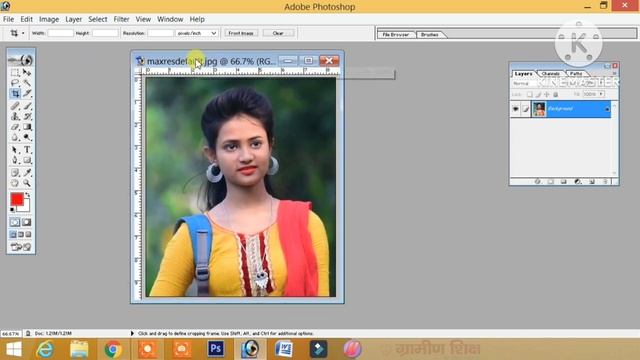
Task: Open the Normal blend mode dropdown
Action: [x=522, y=83]
